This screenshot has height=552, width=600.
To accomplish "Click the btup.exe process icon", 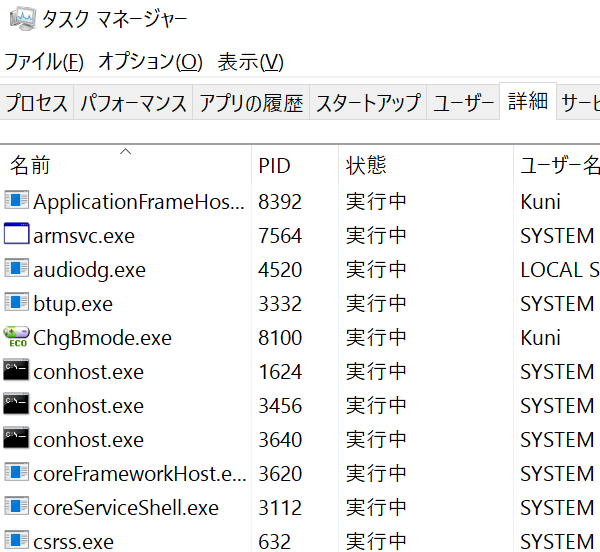I will pos(16,302).
